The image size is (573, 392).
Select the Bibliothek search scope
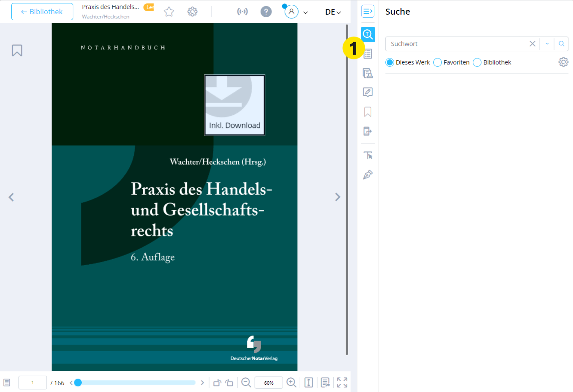(x=477, y=62)
